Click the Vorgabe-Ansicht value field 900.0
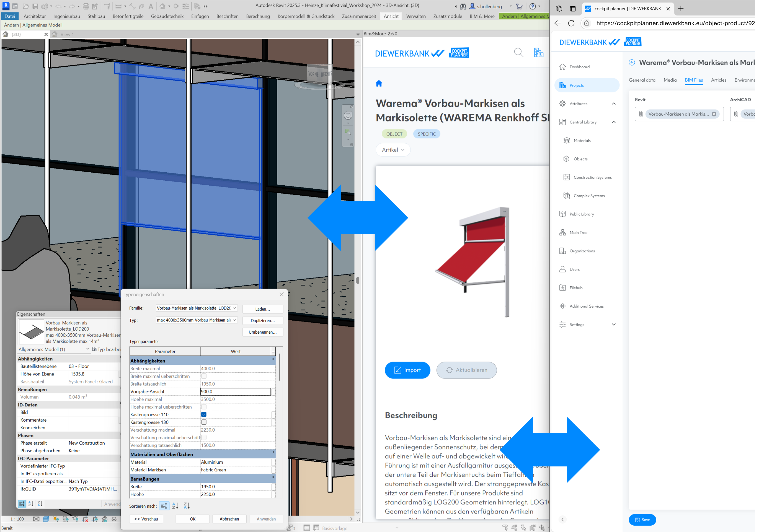The image size is (759, 532). 235,392
